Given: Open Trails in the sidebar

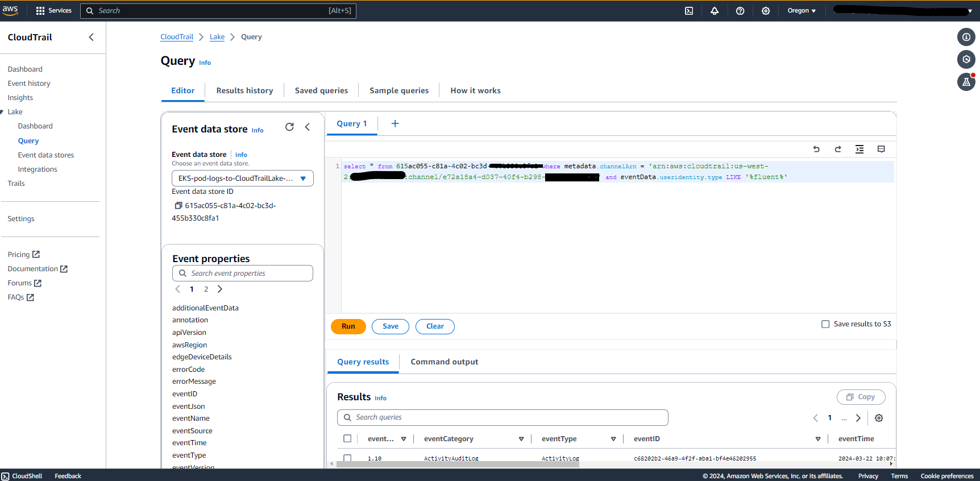Looking at the screenshot, I should (16, 184).
